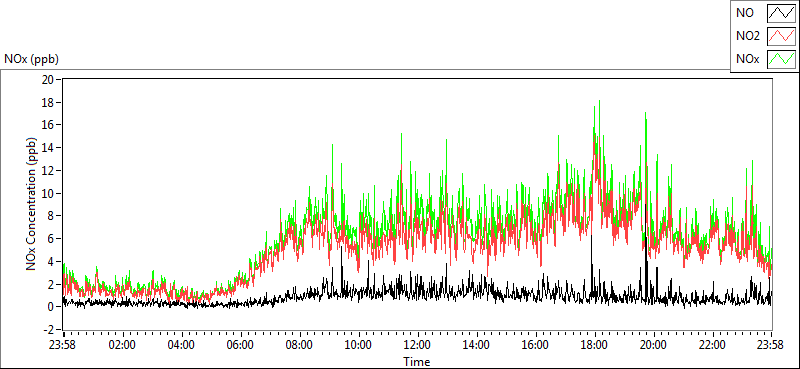Click the NO black plot legend icon
Screen dimensions: 800x369
pyautogui.click(x=781, y=13)
